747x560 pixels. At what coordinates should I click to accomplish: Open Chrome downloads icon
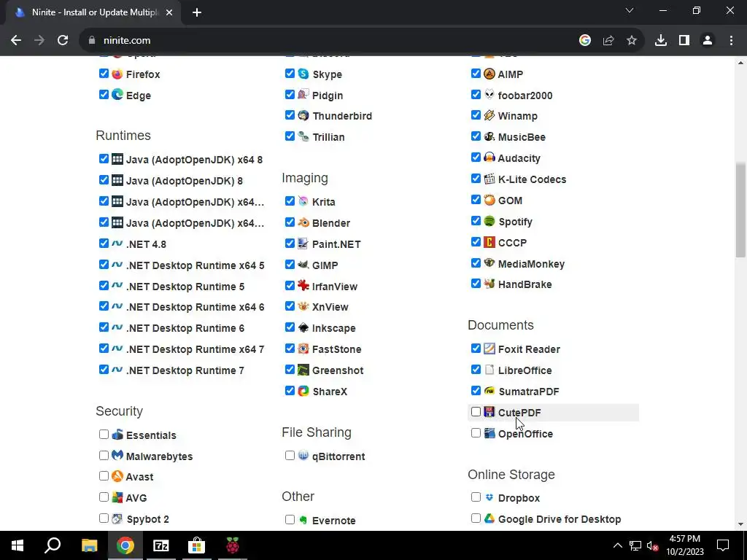pos(660,41)
